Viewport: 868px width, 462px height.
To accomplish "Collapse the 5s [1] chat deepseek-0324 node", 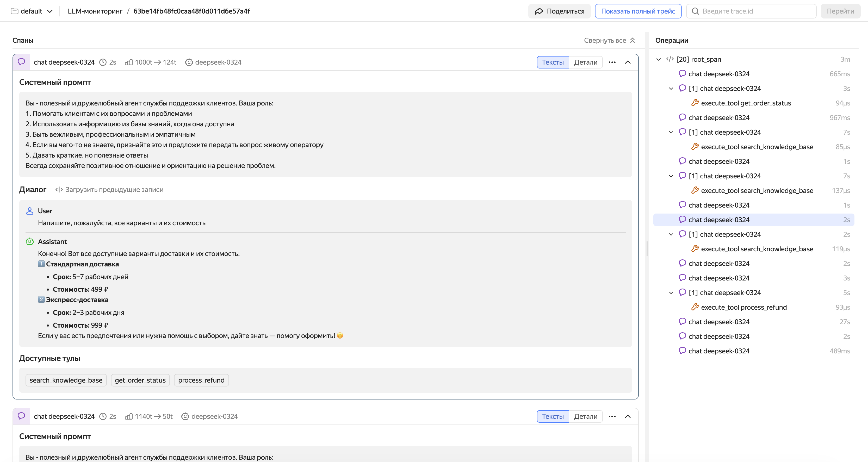I will tap(671, 292).
